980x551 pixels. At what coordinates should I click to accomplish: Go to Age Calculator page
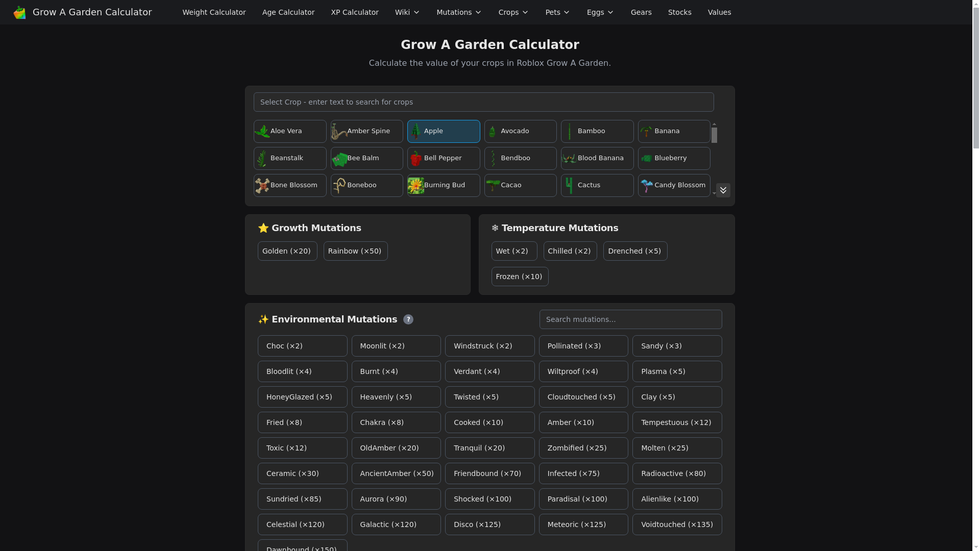pyautogui.click(x=288, y=12)
